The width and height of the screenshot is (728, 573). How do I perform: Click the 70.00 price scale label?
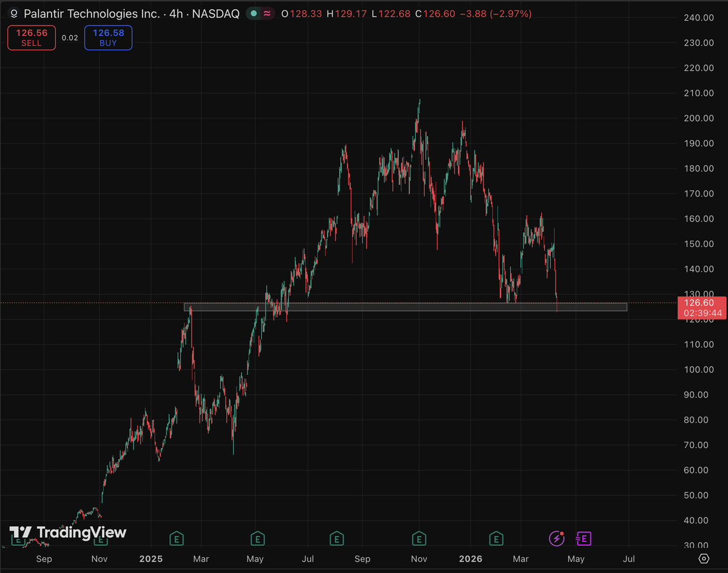point(696,444)
